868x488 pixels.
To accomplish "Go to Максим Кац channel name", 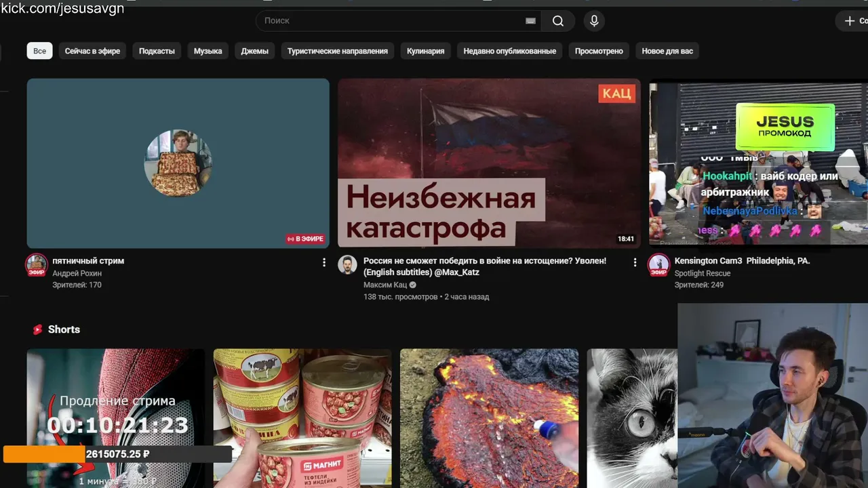I will 385,285.
